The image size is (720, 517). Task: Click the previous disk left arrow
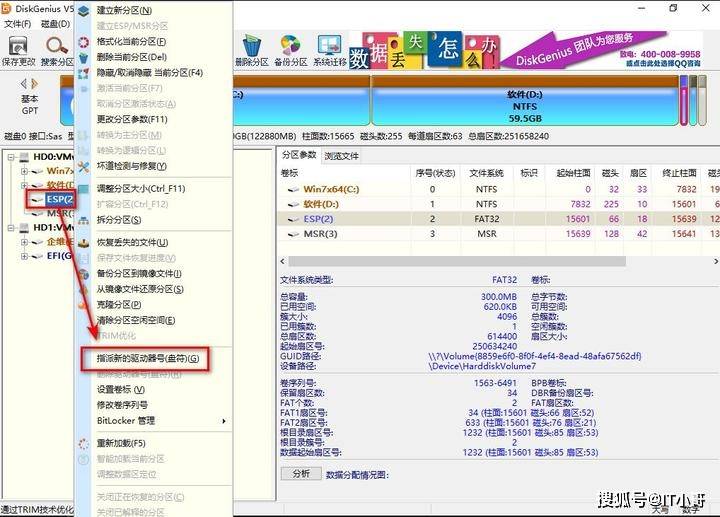point(23,84)
